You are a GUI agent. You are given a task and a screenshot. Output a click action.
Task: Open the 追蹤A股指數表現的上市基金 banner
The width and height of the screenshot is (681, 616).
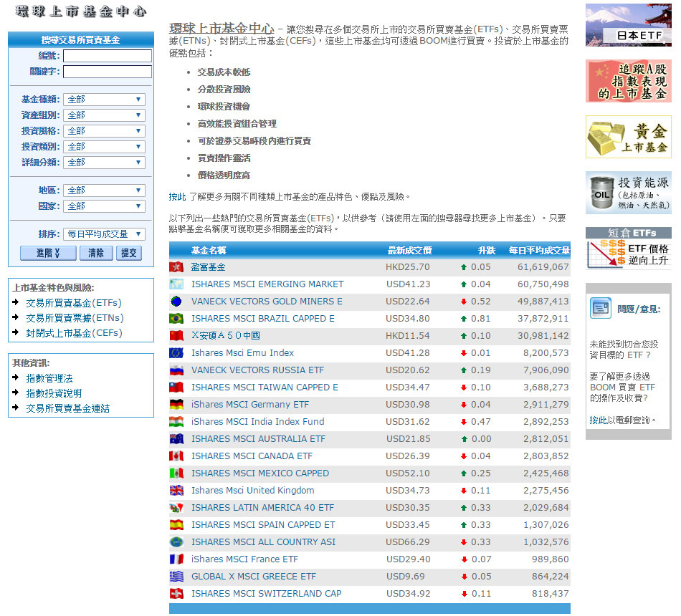tap(629, 81)
